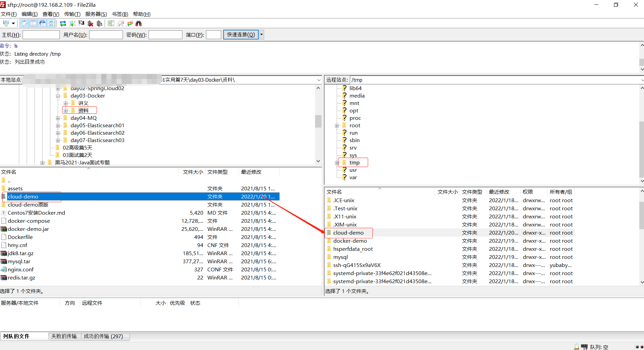Click the 快速连接(Q) button
The height and width of the screenshot is (350, 644).
pyautogui.click(x=241, y=35)
